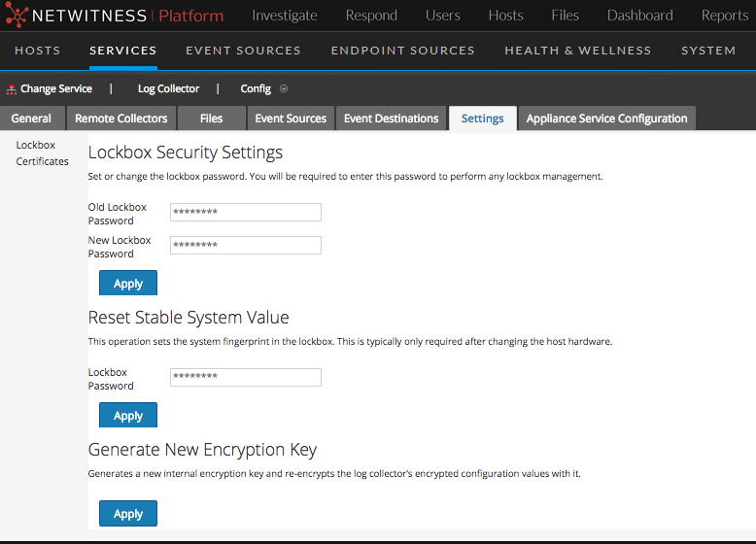This screenshot has width=756, height=544.
Task: Select the Event Sources navigation item
Action: tap(243, 51)
